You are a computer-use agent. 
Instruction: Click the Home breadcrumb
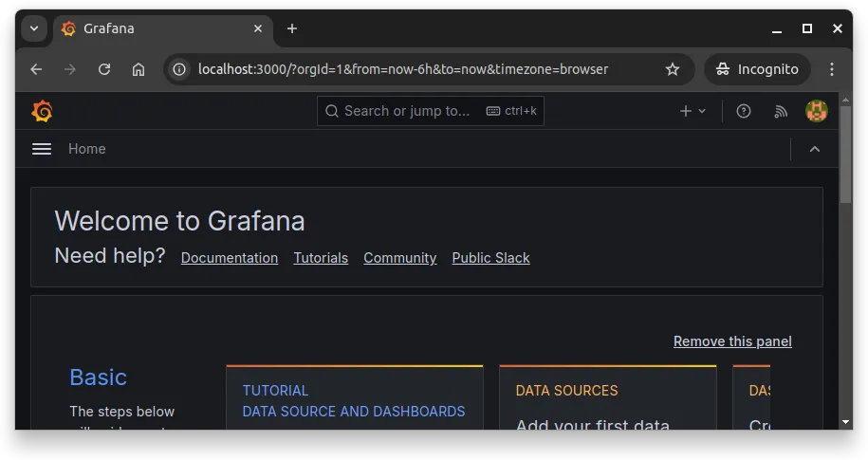coord(86,149)
